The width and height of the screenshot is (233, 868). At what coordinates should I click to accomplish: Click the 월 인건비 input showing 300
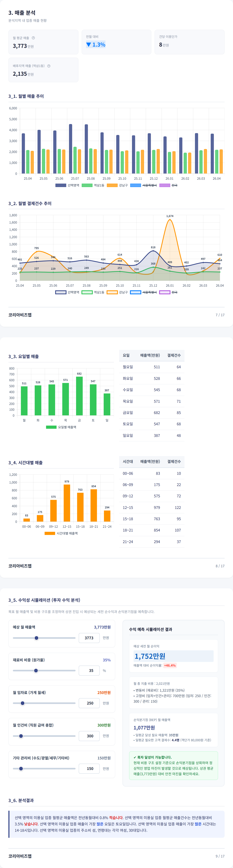coord(89,736)
